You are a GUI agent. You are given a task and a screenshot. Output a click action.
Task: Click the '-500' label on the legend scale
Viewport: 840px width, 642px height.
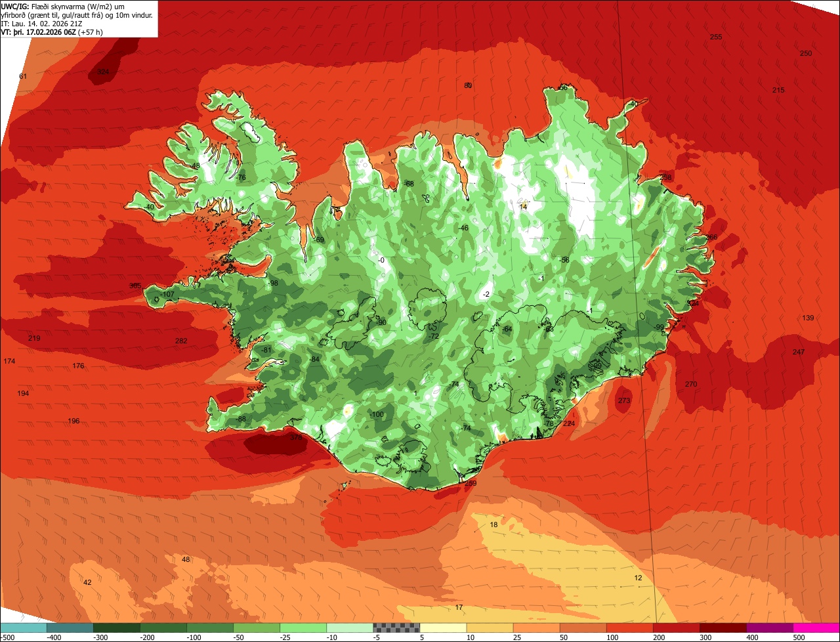pos(8,637)
